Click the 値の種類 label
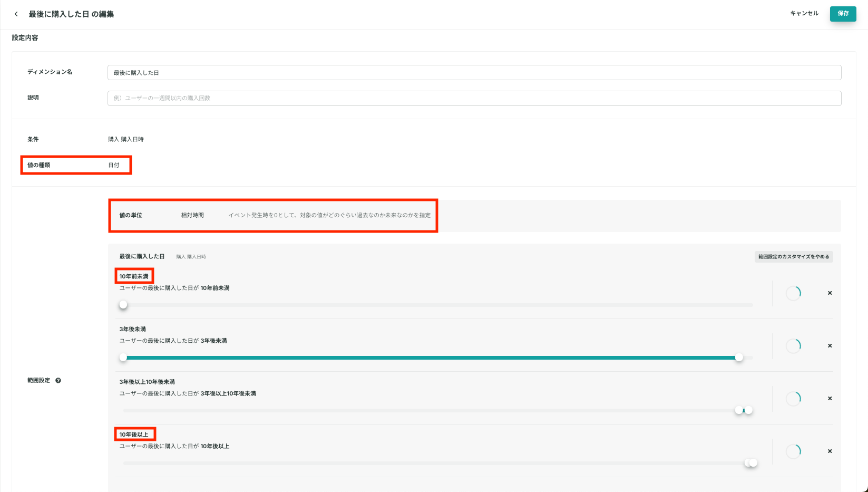The width and height of the screenshot is (868, 492). (x=39, y=165)
